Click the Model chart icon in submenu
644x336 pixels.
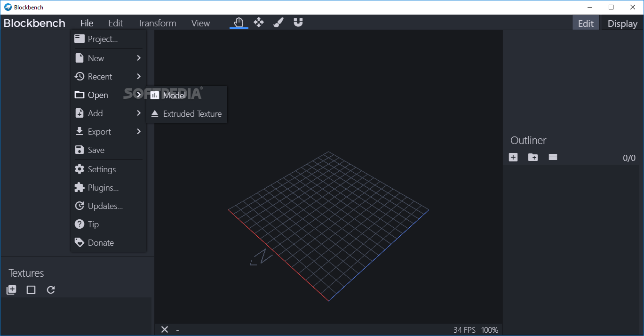click(155, 95)
